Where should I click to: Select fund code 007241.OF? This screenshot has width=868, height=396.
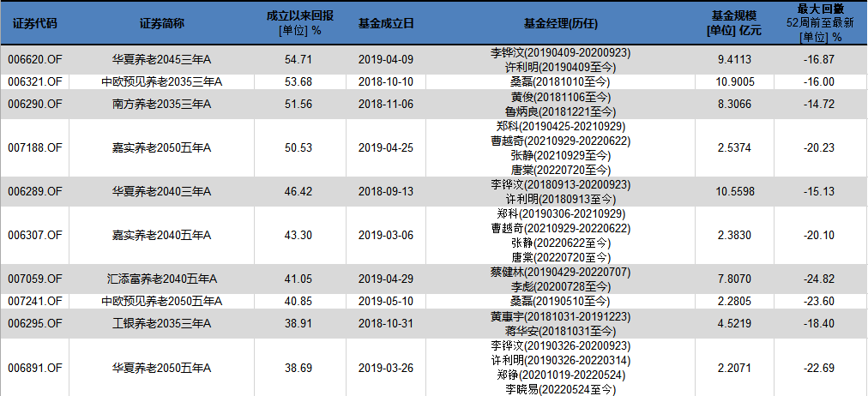pyautogui.click(x=35, y=301)
